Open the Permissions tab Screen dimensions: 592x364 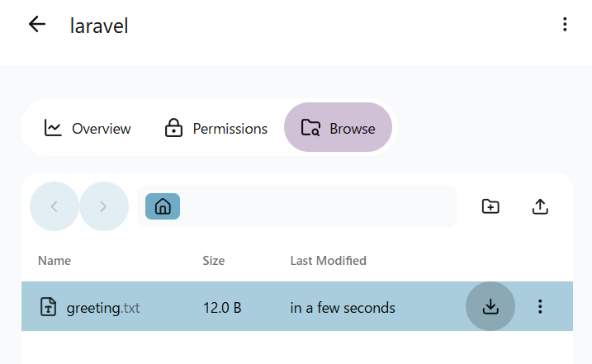[216, 128]
